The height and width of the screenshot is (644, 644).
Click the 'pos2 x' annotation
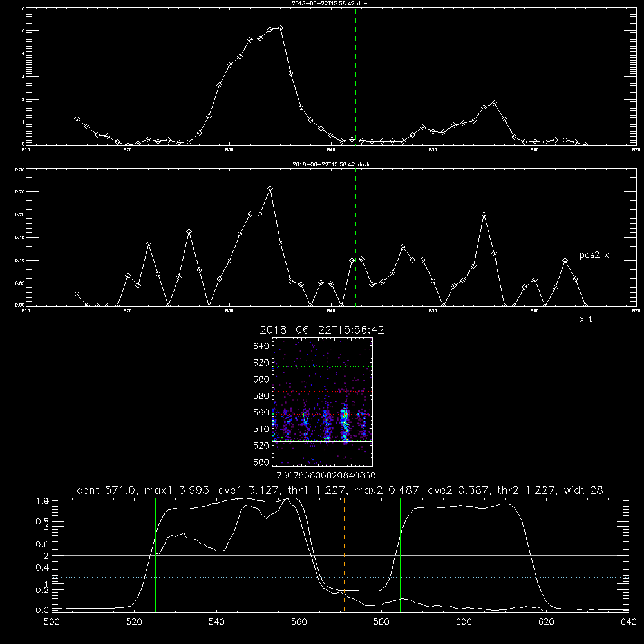[594, 255]
